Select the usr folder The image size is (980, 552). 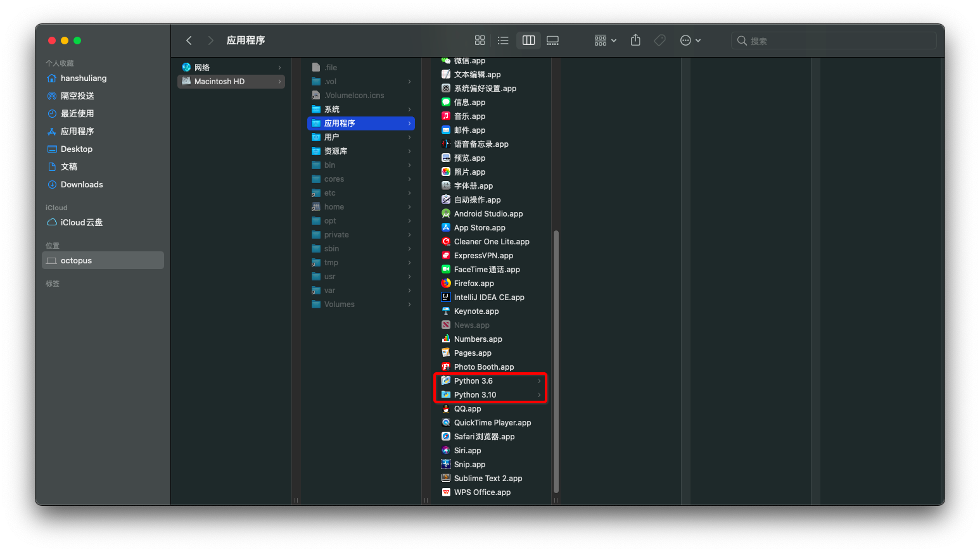pyautogui.click(x=361, y=277)
